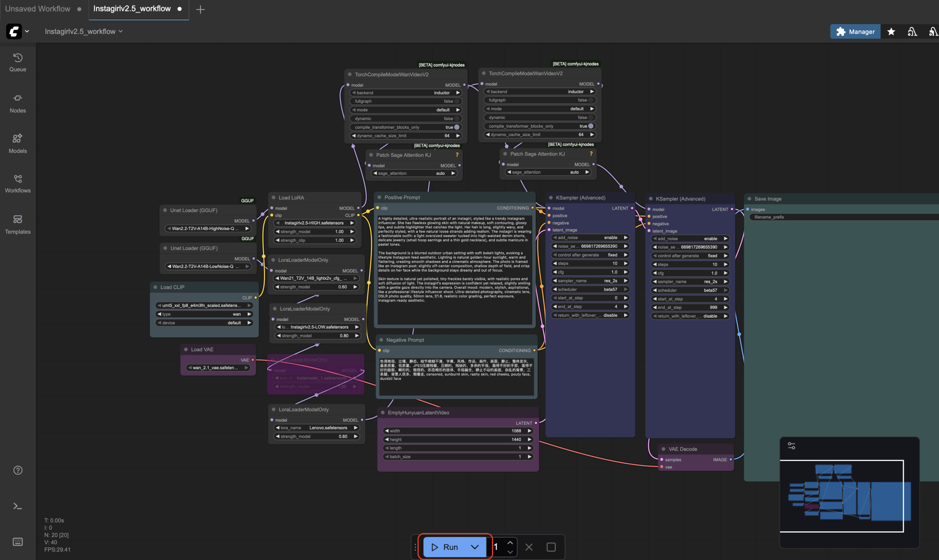The width and height of the screenshot is (939, 560).
Task: Open the Workflows sidebar icon
Action: point(18,184)
